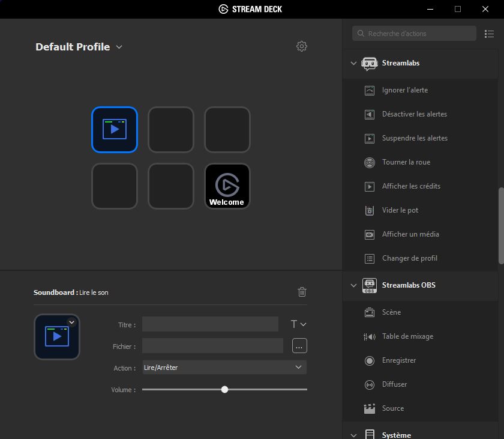Close the Stream Deck window
The width and height of the screenshot is (504, 439).
485,9
